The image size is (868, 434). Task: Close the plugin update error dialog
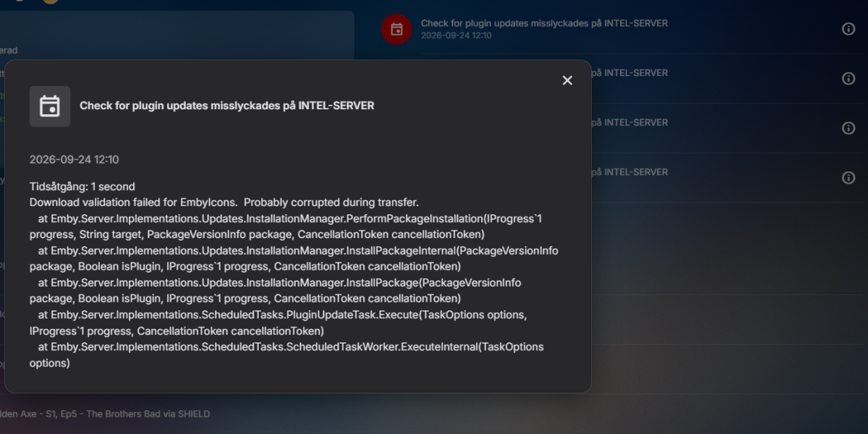tap(567, 80)
